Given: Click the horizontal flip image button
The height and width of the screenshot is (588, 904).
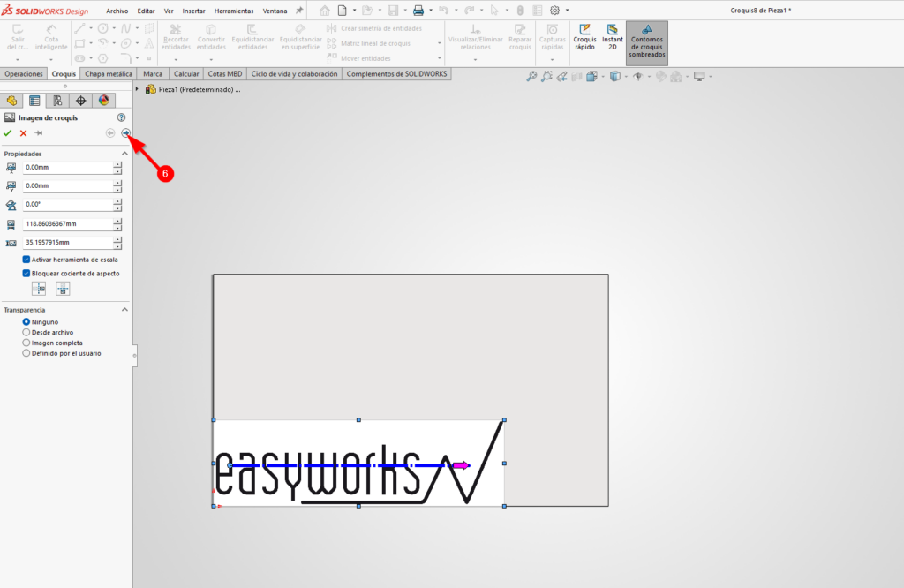Looking at the screenshot, I should [39, 289].
